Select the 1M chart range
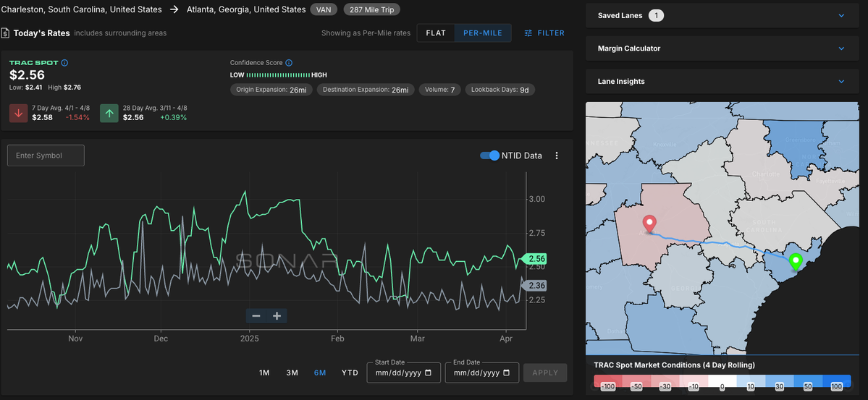The image size is (868, 400). [x=265, y=373]
